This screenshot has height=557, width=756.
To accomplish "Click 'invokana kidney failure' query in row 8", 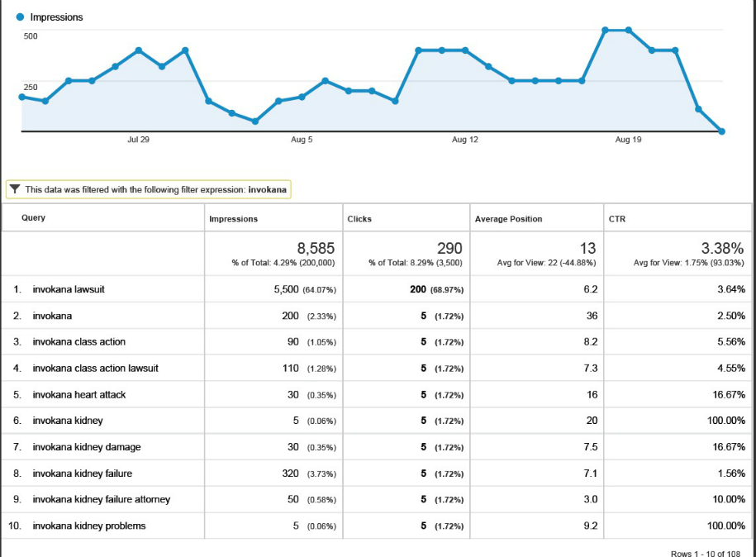I will coord(83,474).
